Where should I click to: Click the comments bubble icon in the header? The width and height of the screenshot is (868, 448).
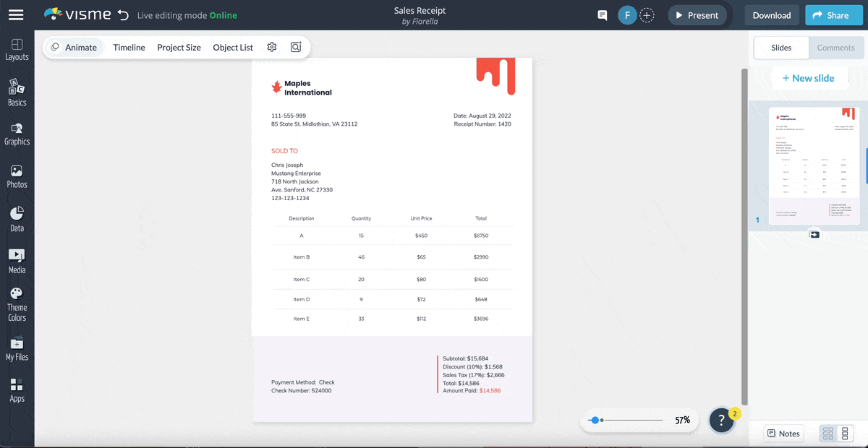[x=602, y=14]
